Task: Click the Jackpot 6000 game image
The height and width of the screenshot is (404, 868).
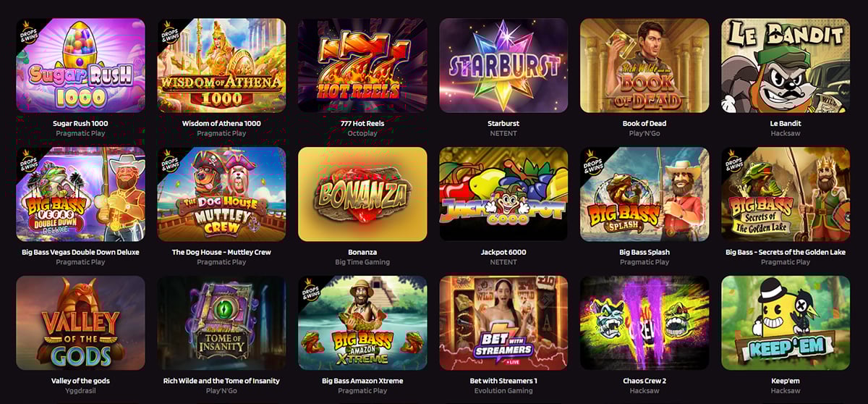Action: 503,194
